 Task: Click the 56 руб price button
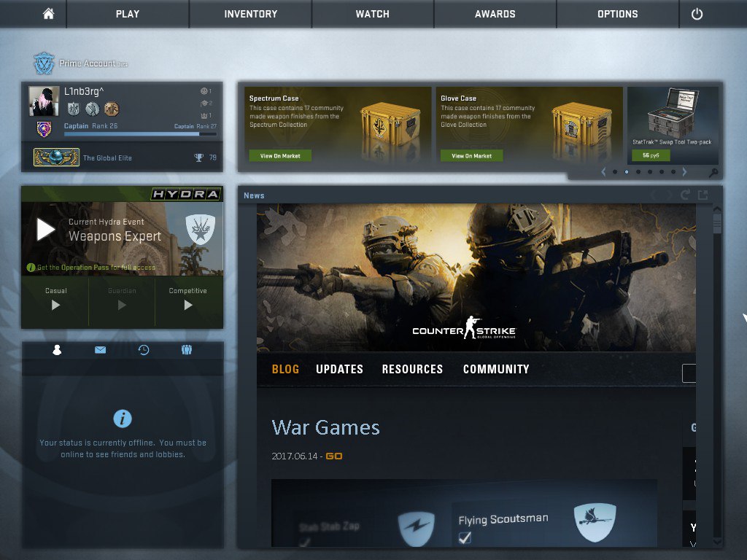[x=651, y=155]
